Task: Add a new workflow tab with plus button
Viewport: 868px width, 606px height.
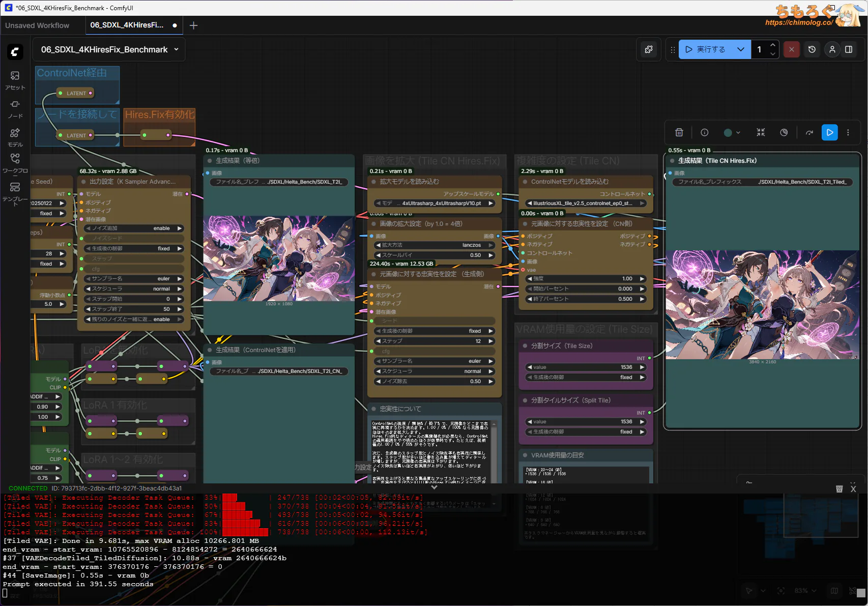Action: [193, 25]
